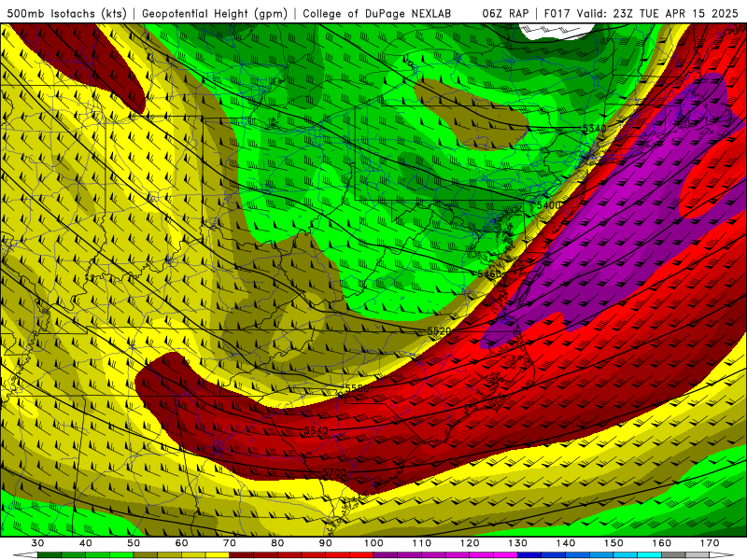
Task: Click the legend value 60
Action: click(x=181, y=543)
